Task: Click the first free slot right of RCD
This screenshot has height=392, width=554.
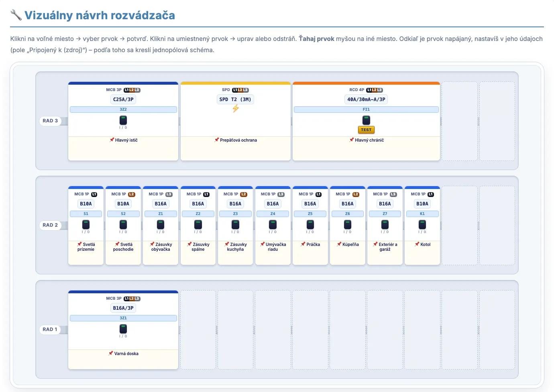Action: 460,121
